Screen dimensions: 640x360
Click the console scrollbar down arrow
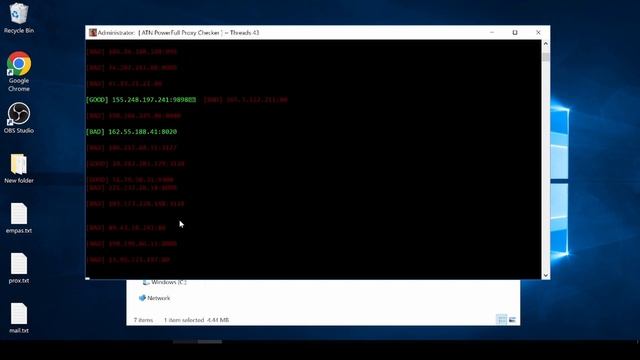pyautogui.click(x=546, y=276)
